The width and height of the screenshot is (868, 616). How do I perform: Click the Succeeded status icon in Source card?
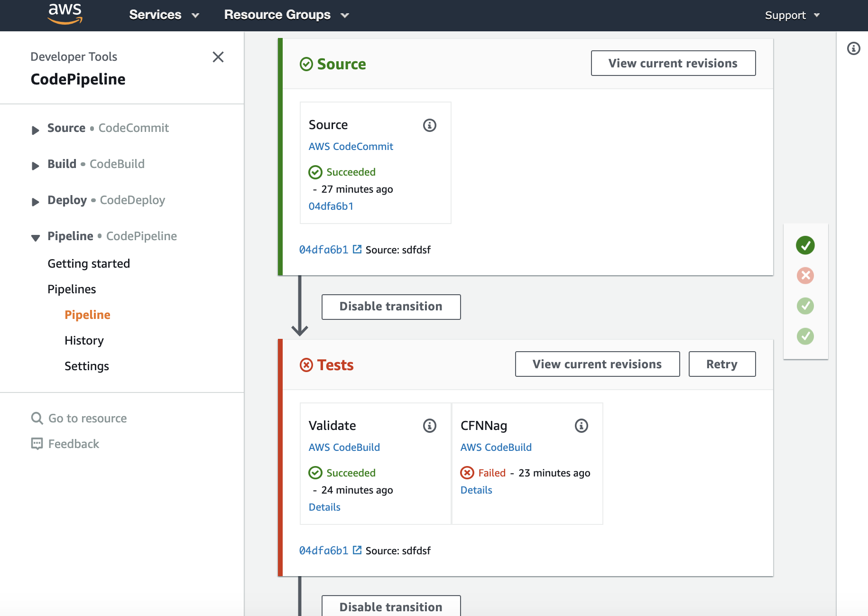tap(315, 172)
